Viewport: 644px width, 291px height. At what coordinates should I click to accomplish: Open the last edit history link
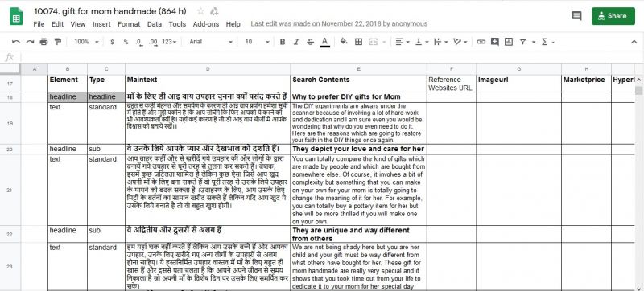tap(339, 24)
